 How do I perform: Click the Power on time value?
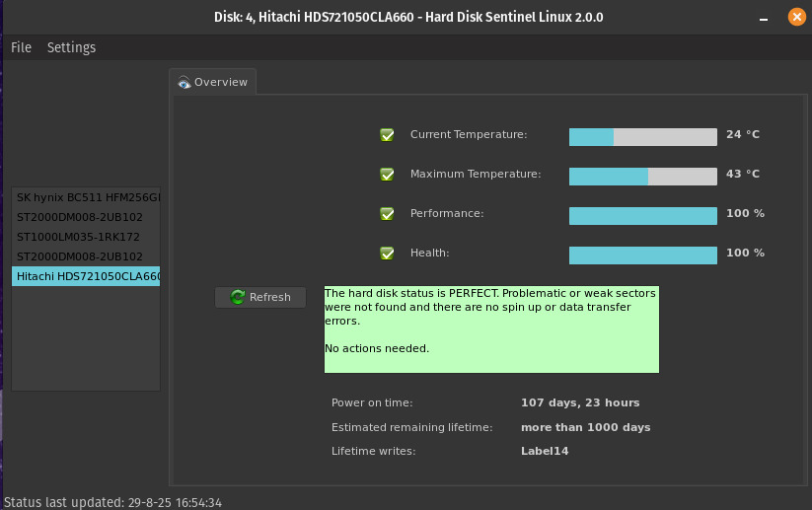[x=580, y=402]
